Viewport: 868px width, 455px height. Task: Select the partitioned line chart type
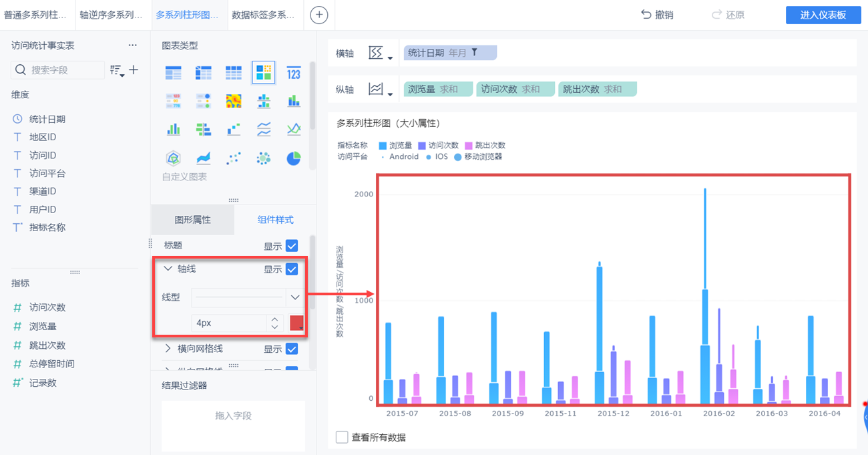pos(264,129)
